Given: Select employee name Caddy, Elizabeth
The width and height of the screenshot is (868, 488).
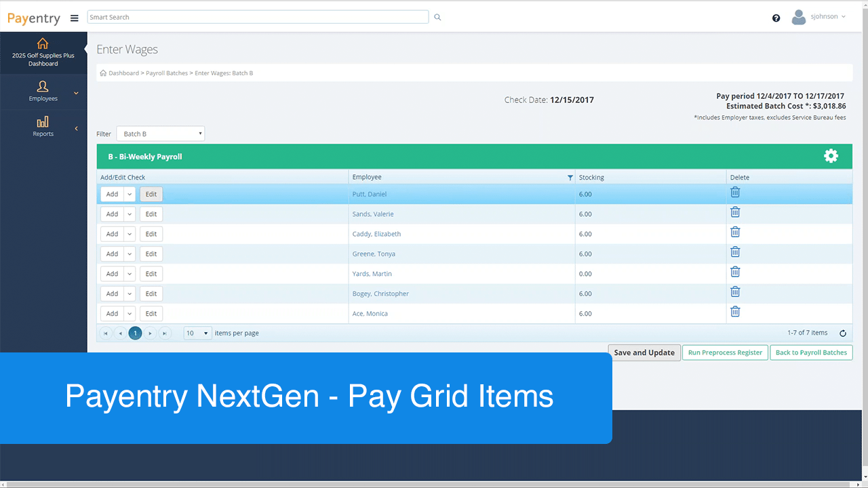Looking at the screenshot, I should [376, 234].
